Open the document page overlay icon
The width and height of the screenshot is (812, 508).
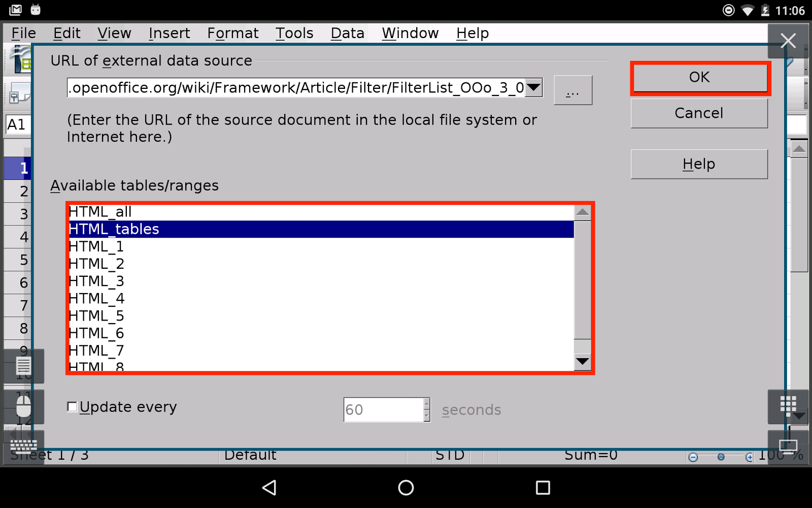click(x=23, y=366)
